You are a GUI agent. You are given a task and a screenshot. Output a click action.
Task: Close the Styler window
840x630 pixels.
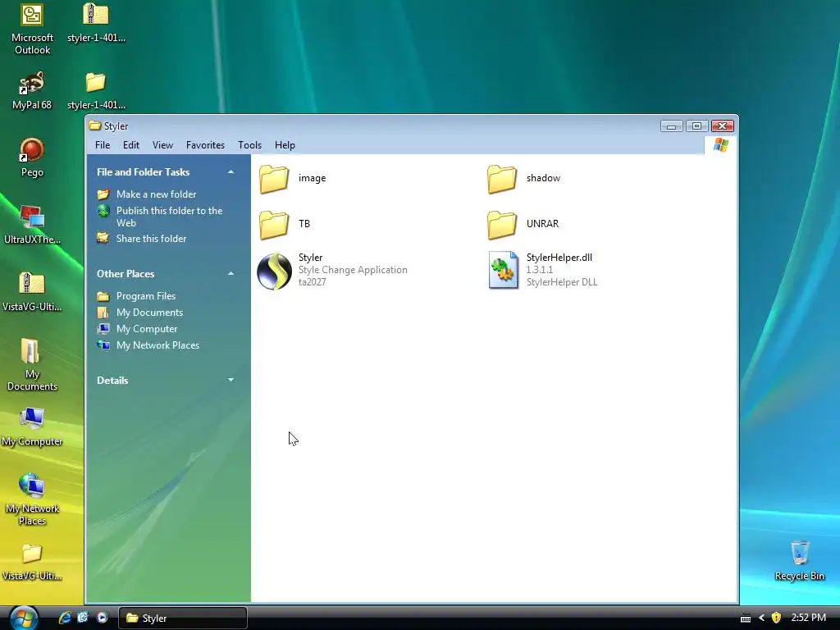coord(722,126)
